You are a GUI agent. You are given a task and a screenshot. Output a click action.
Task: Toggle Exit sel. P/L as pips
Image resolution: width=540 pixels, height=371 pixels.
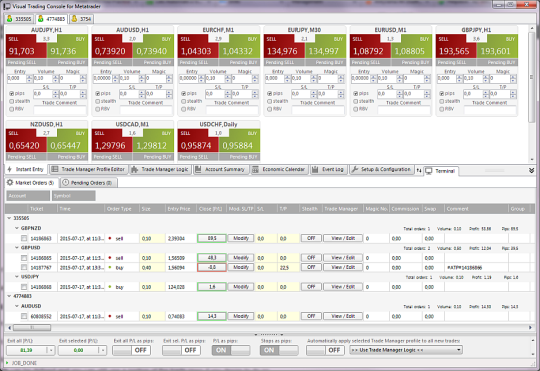[x=181, y=350]
